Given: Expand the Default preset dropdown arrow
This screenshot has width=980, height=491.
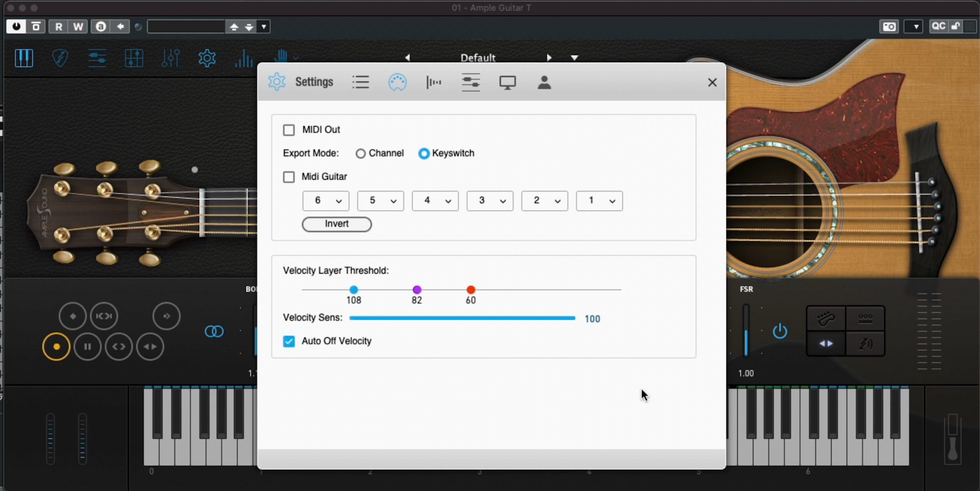Looking at the screenshot, I should 575,58.
